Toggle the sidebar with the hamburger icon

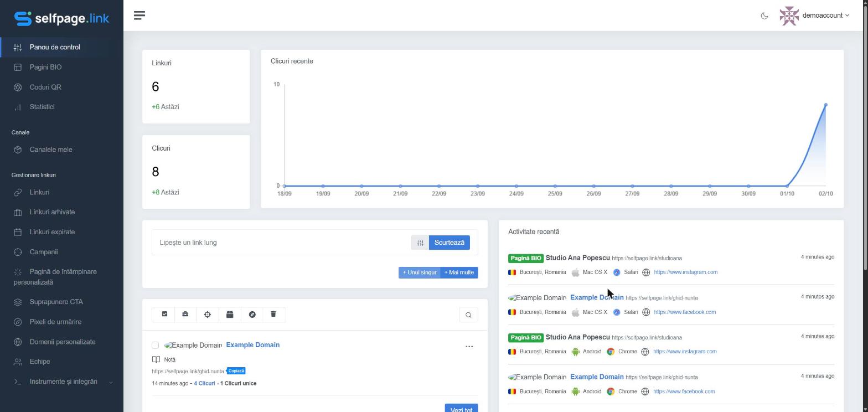tap(139, 16)
